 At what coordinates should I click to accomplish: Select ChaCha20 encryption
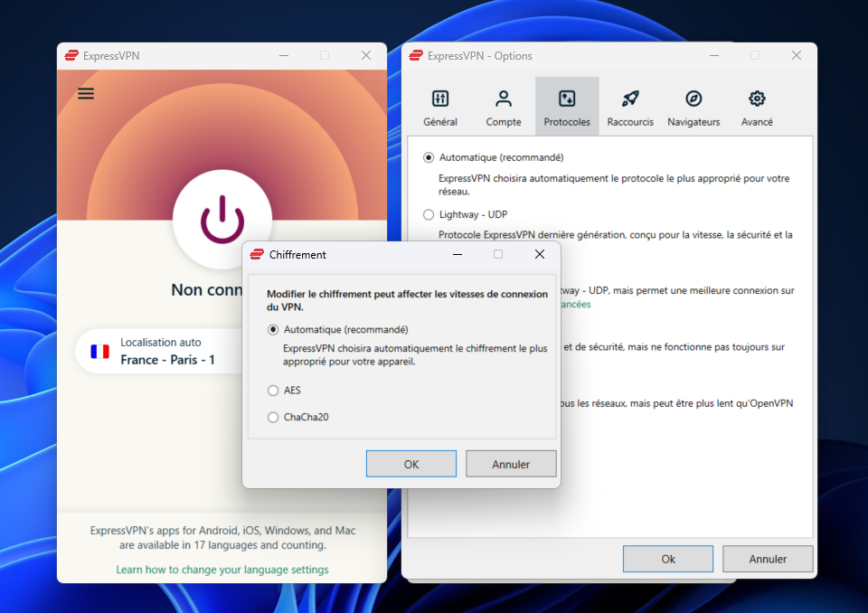pos(273,418)
